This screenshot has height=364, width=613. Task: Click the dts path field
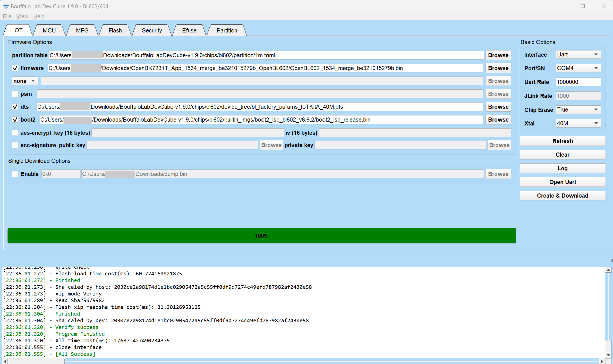260,107
